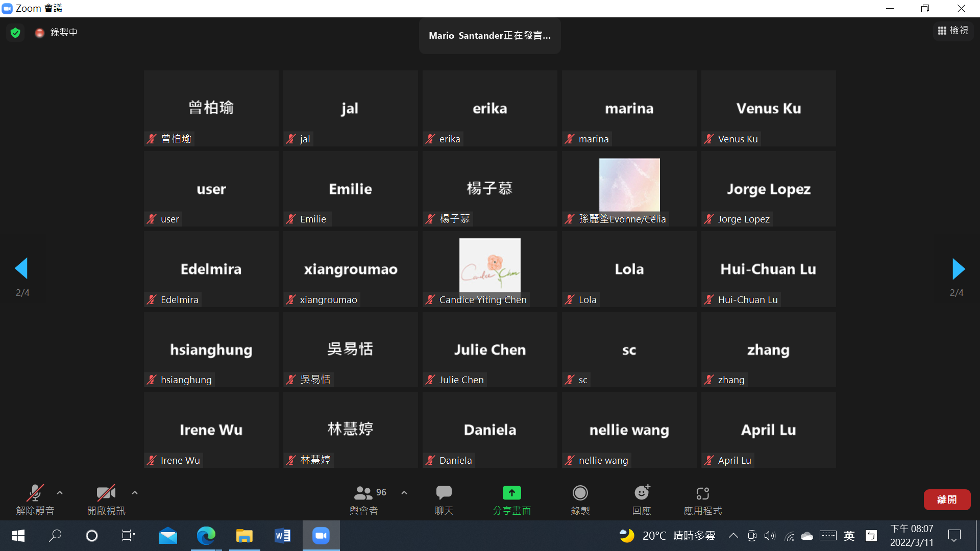Click the 錄製中 recording indicator
980x551 pixels.
click(x=56, y=33)
